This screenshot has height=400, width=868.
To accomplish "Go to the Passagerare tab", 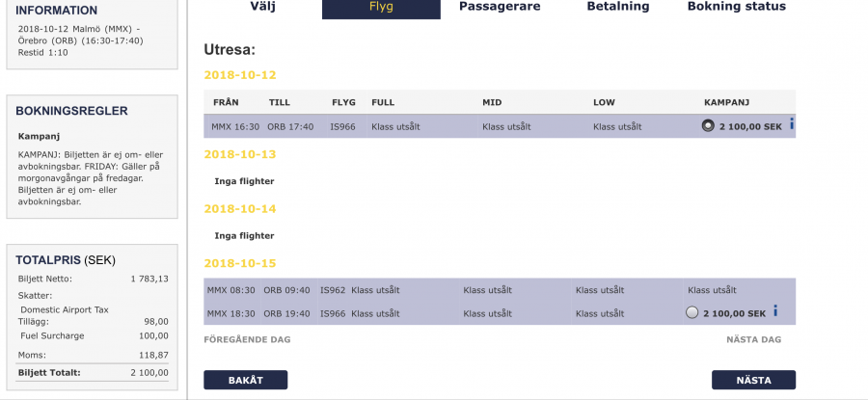I will [500, 7].
